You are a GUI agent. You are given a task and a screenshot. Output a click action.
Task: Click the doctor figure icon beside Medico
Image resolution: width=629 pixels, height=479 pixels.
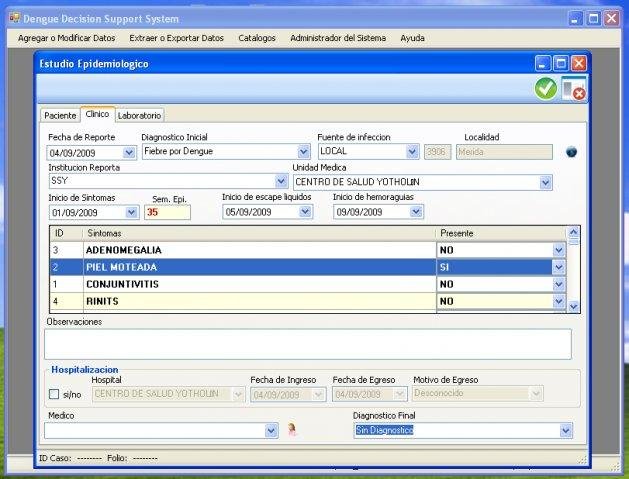(292, 430)
